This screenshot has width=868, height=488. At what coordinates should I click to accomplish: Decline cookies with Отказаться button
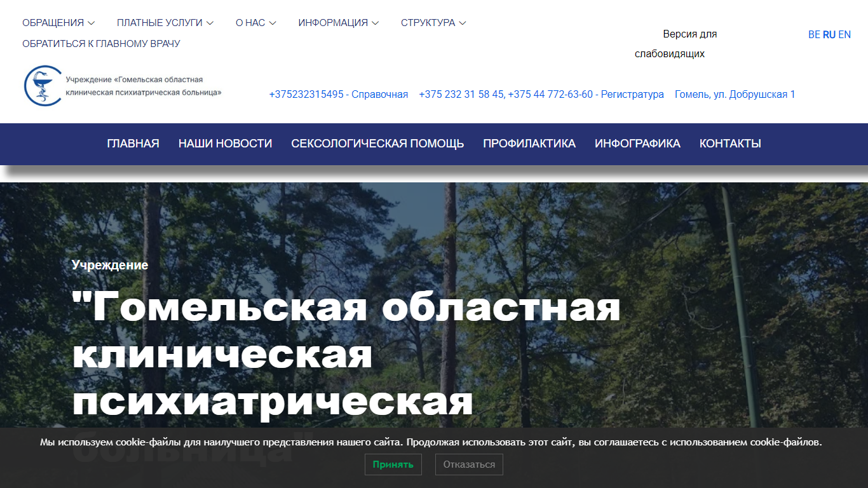click(x=469, y=464)
